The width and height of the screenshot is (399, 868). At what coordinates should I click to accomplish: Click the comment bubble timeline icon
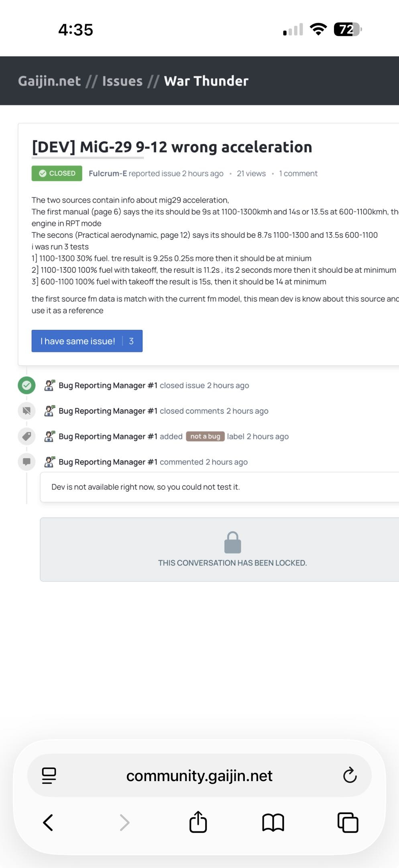tap(26, 462)
